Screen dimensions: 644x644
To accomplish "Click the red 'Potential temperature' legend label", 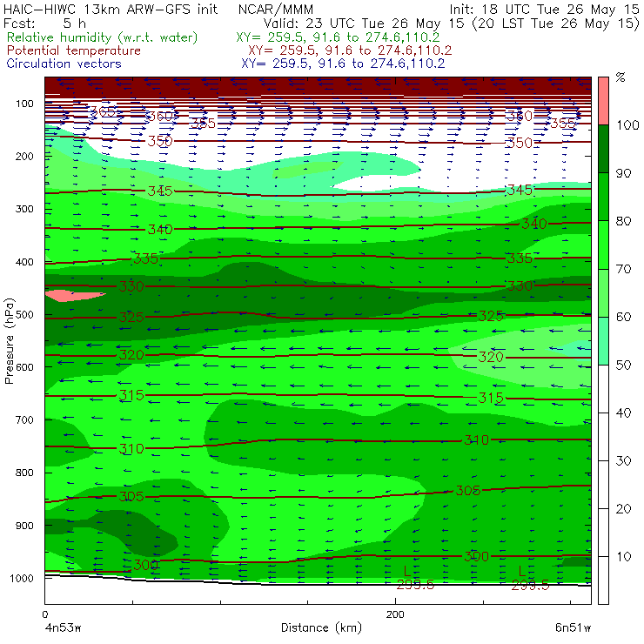I will click(x=74, y=50).
